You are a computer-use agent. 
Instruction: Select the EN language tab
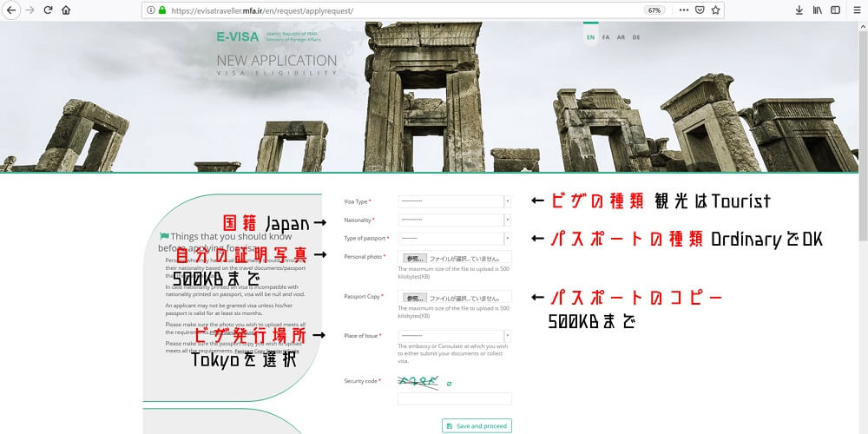[x=590, y=37]
